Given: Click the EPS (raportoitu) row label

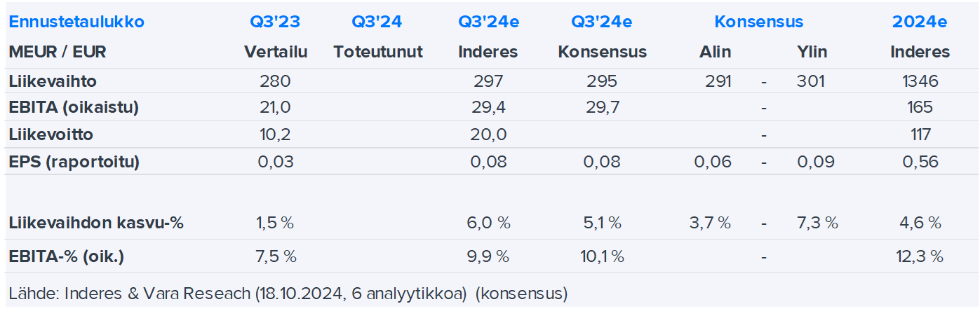Looking at the screenshot, I should (74, 162).
